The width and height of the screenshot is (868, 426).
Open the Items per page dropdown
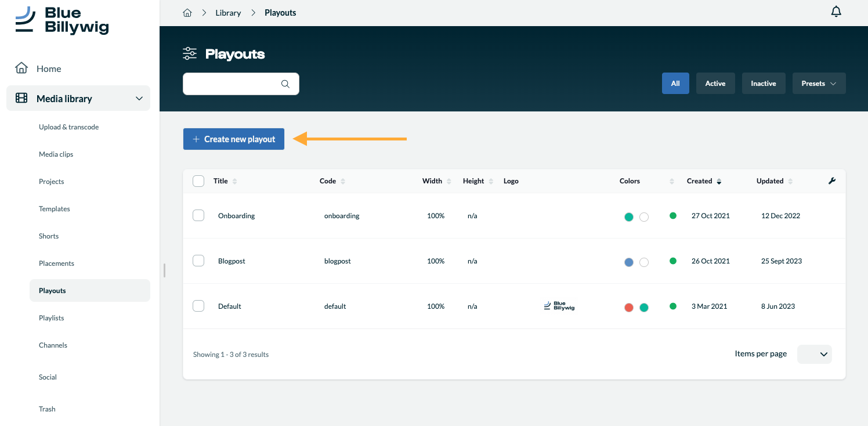pyautogui.click(x=815, y=354)
